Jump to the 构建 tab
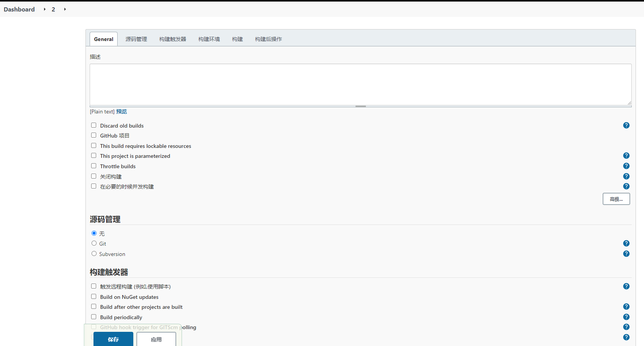The height and width of the screenshot is (346, 644). coord(238,39)
